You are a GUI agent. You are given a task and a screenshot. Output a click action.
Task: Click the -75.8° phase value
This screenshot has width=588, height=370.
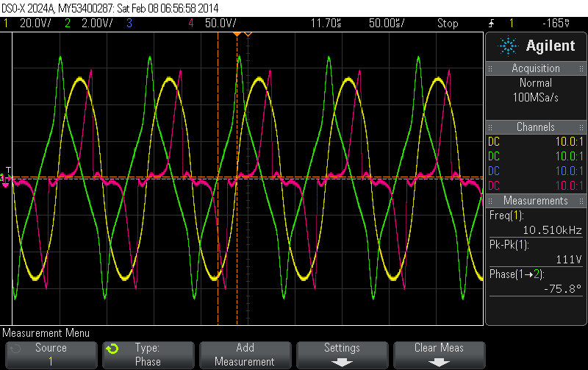pos(562,289)
